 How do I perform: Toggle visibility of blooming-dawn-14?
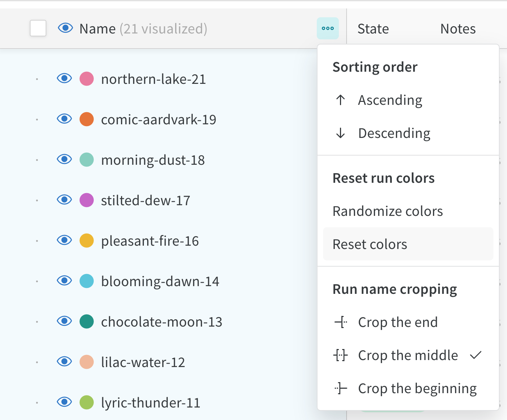[x=64, y=281]
